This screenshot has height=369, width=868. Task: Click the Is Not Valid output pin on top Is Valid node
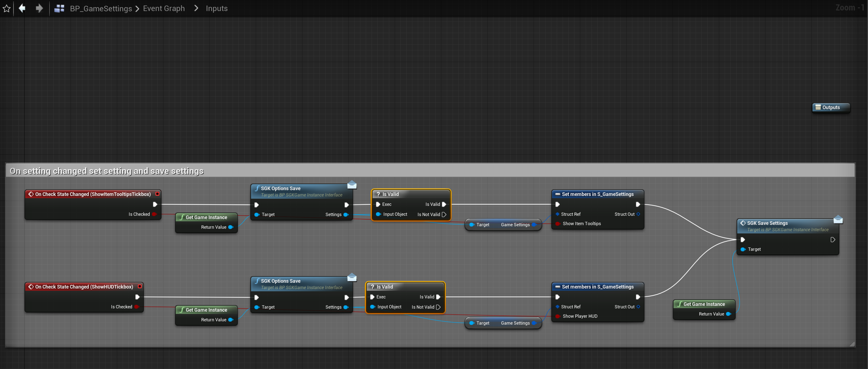[x=444, y=214]
